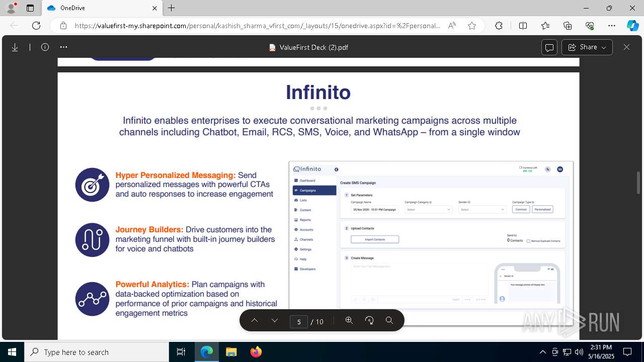Close the OneDrive tab
The image size is (644, 362).
[155, 8]
